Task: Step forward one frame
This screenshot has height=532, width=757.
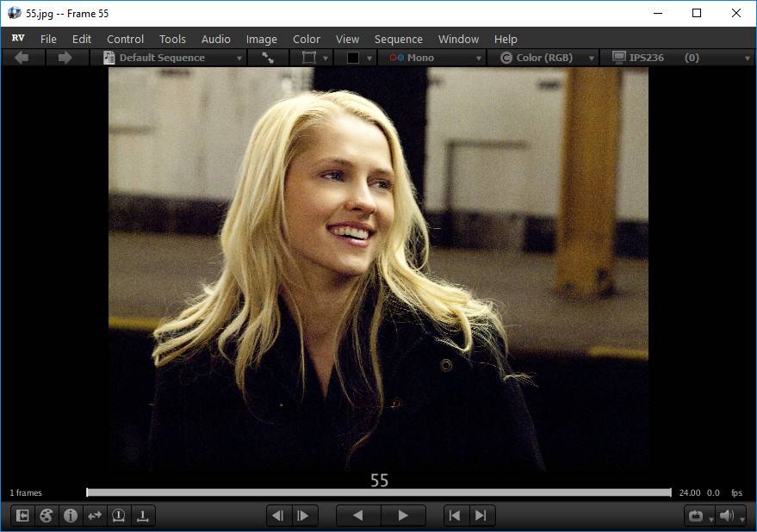Action: [303, 516]
